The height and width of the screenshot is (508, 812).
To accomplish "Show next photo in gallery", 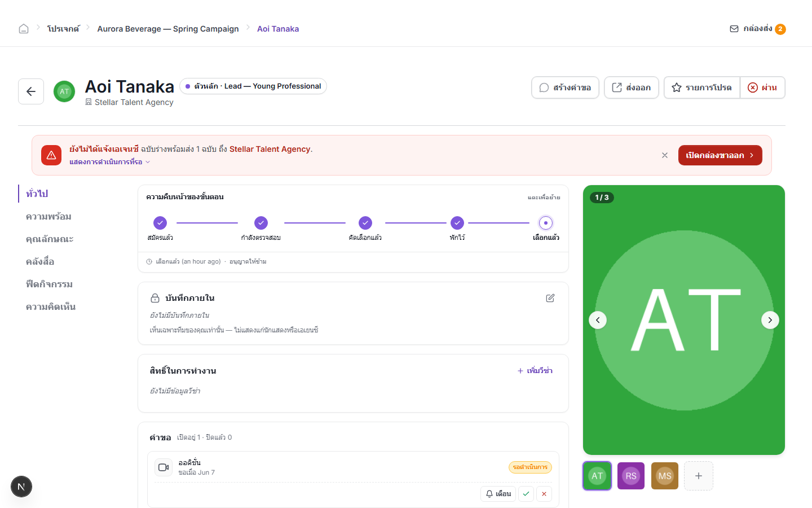I will click(x=770, y=320).
